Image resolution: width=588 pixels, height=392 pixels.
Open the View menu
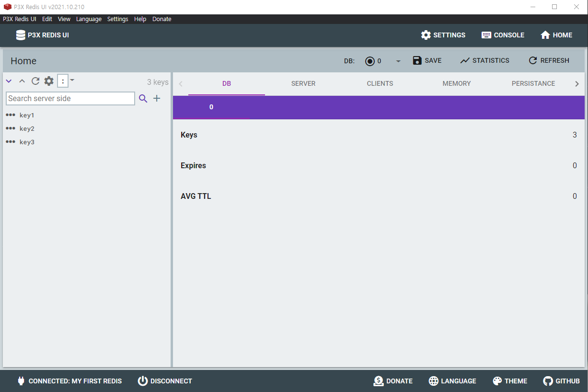[x=64, y=19]
